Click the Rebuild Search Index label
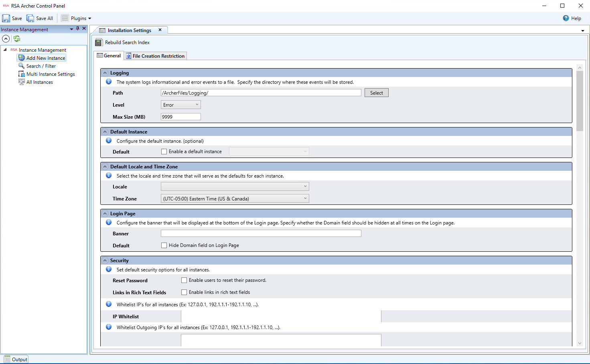 click(x=127, y=42)
